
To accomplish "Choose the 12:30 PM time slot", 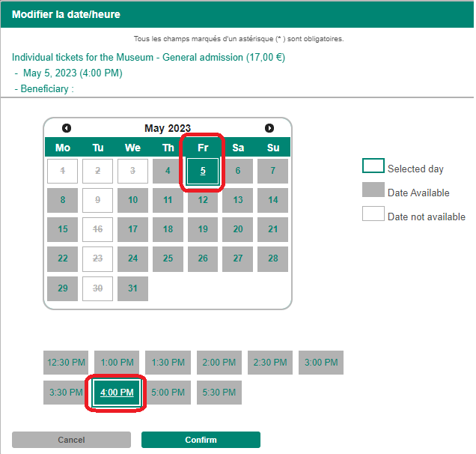I will click(x=66, y=363).
